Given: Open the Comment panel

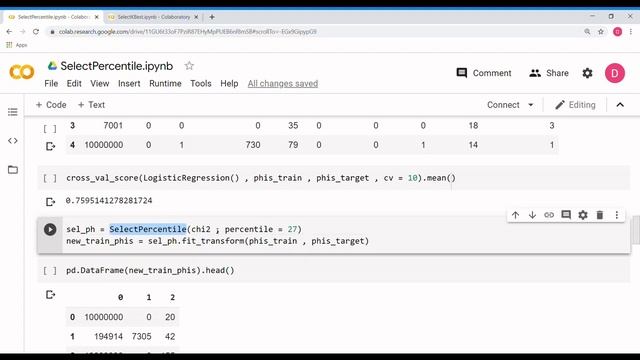Looking at the screenshot, I should [x=484, y=73].
